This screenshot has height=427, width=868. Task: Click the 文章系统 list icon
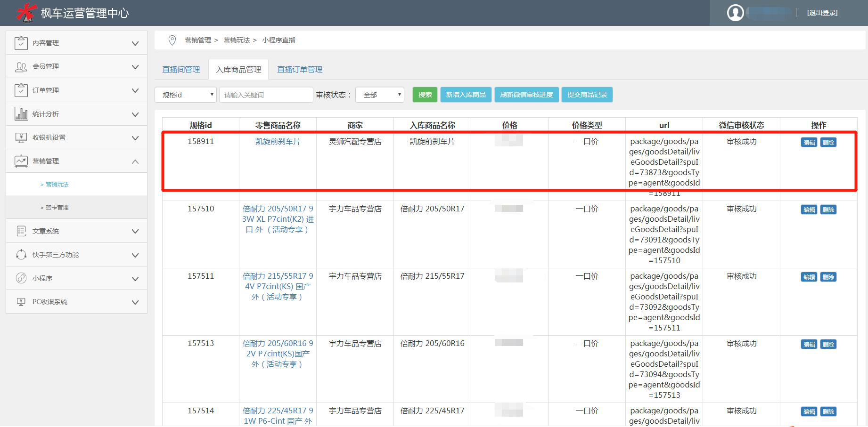coord(21,231)
